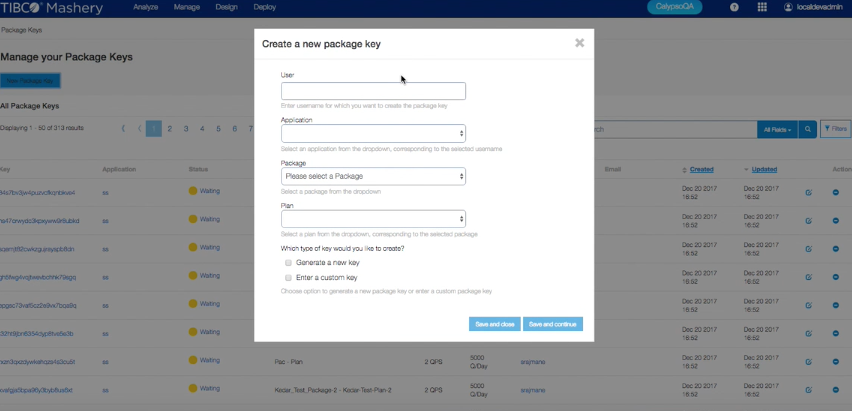Edit the key ending in 8us6xt
This screenshot has width=852, height=411.
[x=809, y=390]
